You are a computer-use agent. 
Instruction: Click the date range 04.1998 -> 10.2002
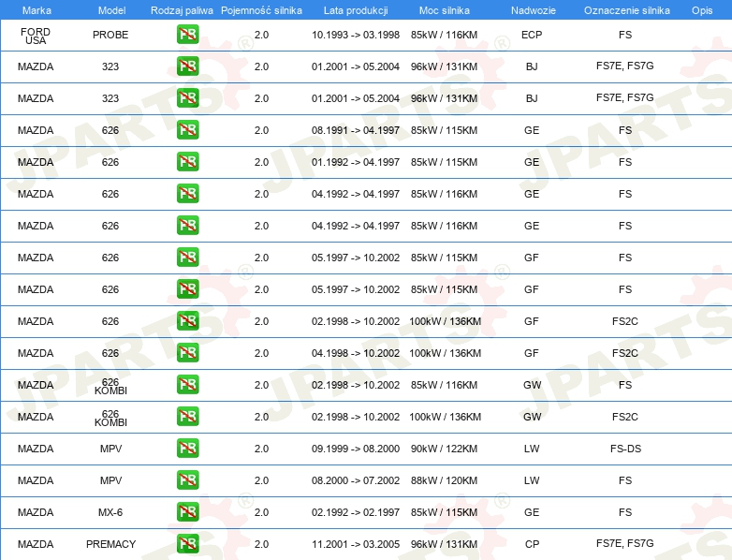tap(356, 353)
